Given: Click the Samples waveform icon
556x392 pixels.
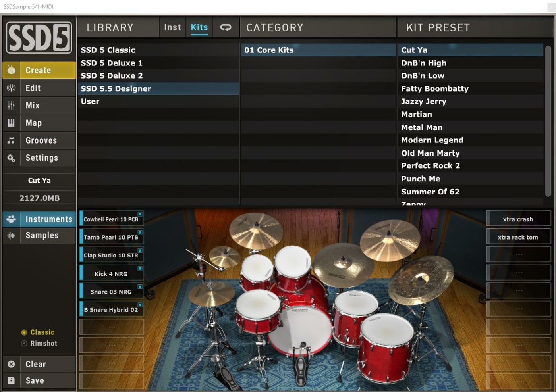Looking at the screenshot, I should (x=12, y=236).
